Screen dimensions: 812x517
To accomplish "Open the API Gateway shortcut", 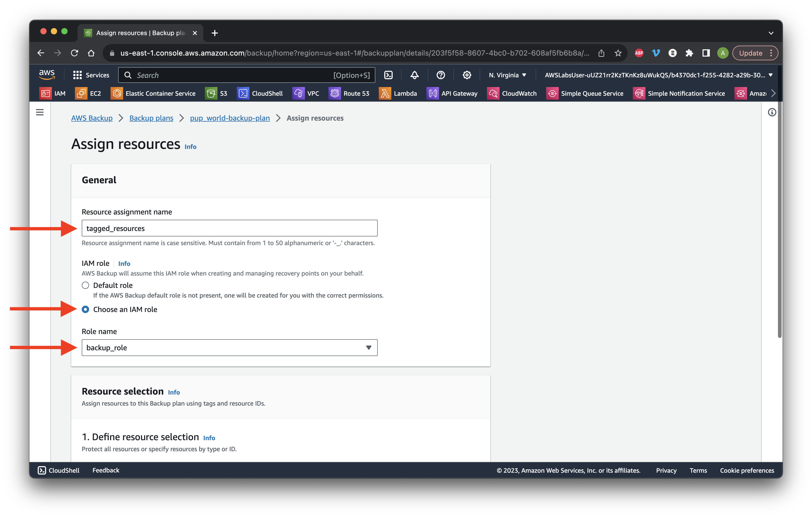I will coord(452,94).
